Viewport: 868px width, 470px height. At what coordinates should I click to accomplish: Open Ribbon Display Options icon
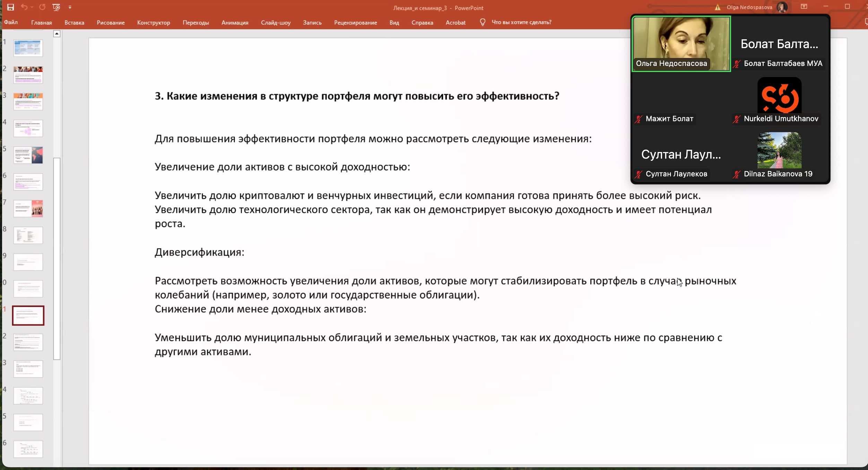[x=804, y=7]
